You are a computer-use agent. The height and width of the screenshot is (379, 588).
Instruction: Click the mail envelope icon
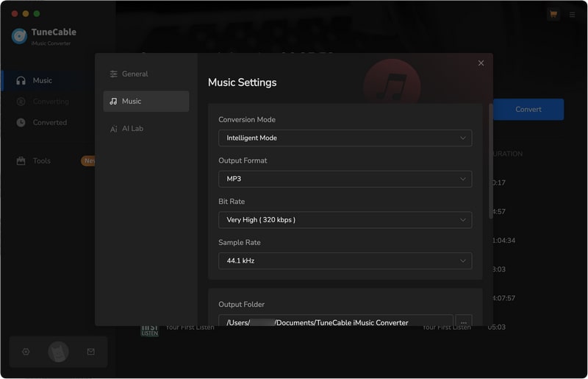click(90, 352)
